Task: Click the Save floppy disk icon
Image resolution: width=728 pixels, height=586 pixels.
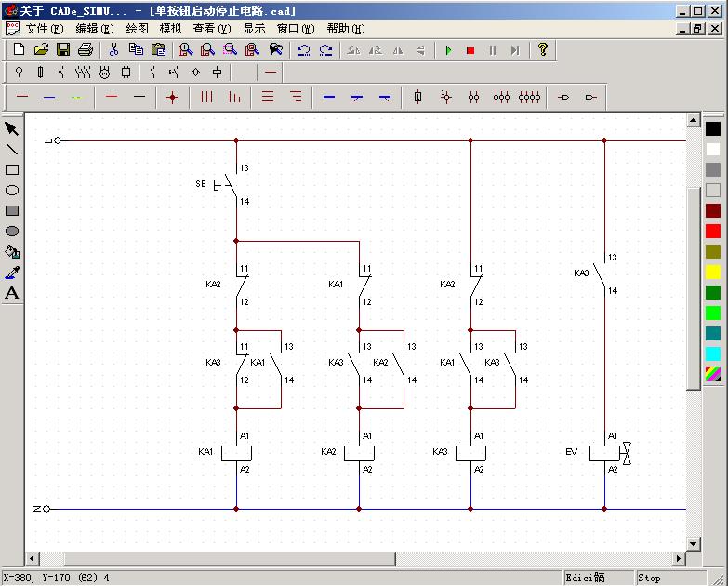Action: (x=63, y=50)
